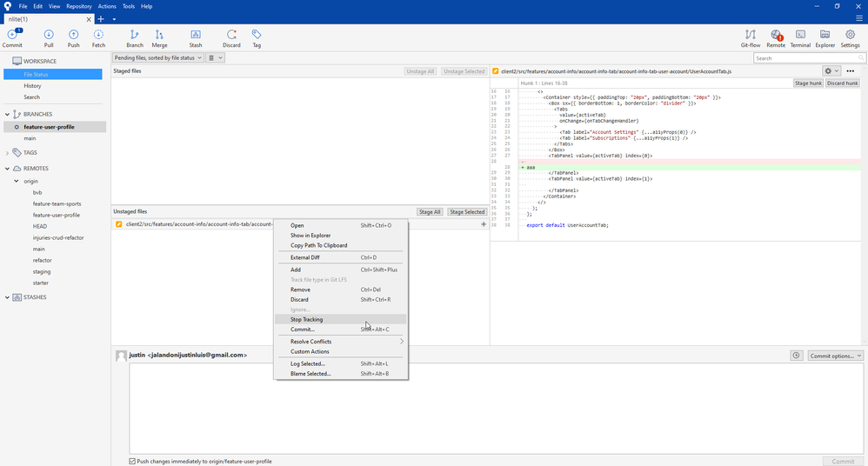Collapse the origin remote node
868x466 pixels.
[16, 181]
